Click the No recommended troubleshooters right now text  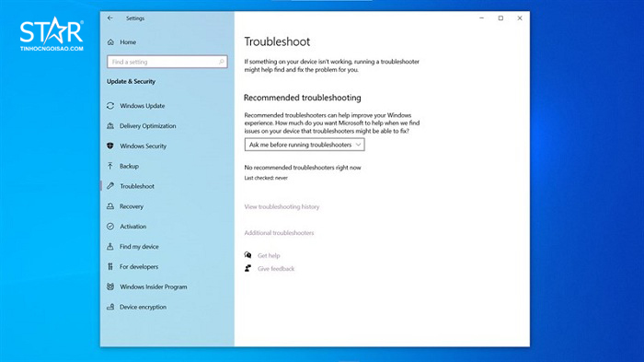point(303,168)
